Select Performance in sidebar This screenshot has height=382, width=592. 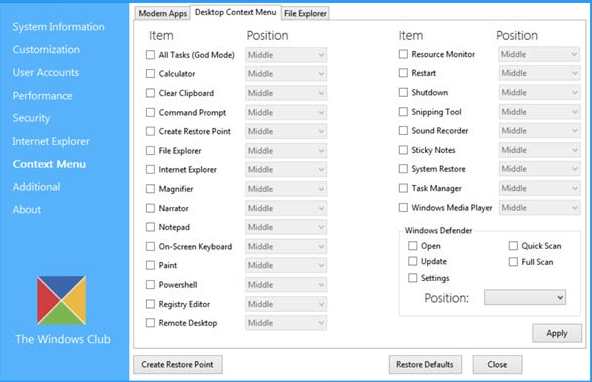pyautogui.click(x=42, y=96)
